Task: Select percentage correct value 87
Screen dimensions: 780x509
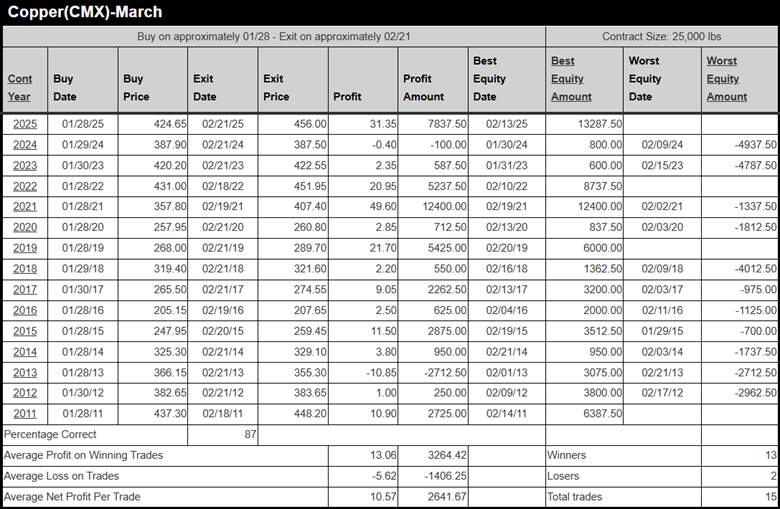Action: (x=223, y=434)
